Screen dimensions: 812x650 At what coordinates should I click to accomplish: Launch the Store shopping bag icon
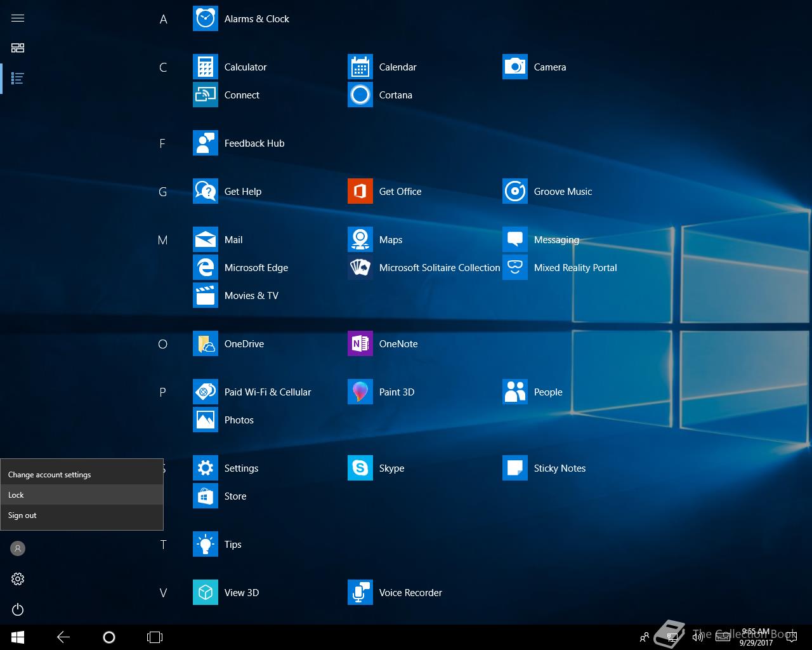click(x=206, y=496)
